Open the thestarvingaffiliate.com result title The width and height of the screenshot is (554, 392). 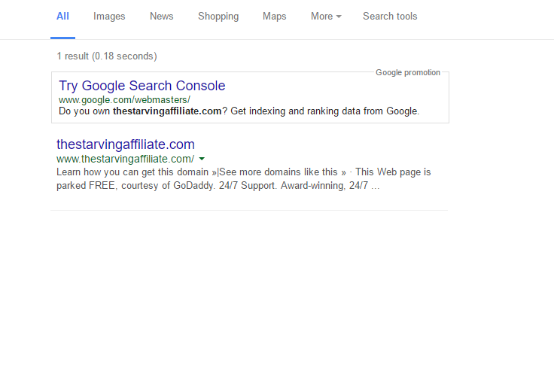(126, 144)
